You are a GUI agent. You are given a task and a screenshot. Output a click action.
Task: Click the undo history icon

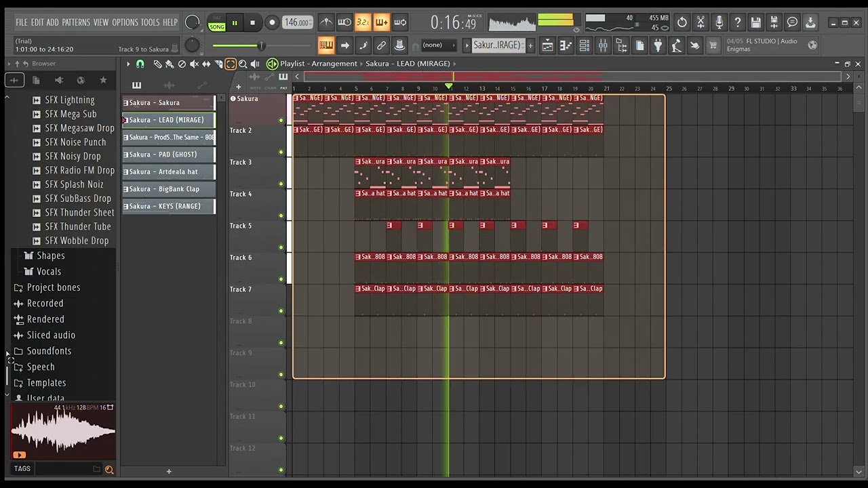(x=682, y=22)
